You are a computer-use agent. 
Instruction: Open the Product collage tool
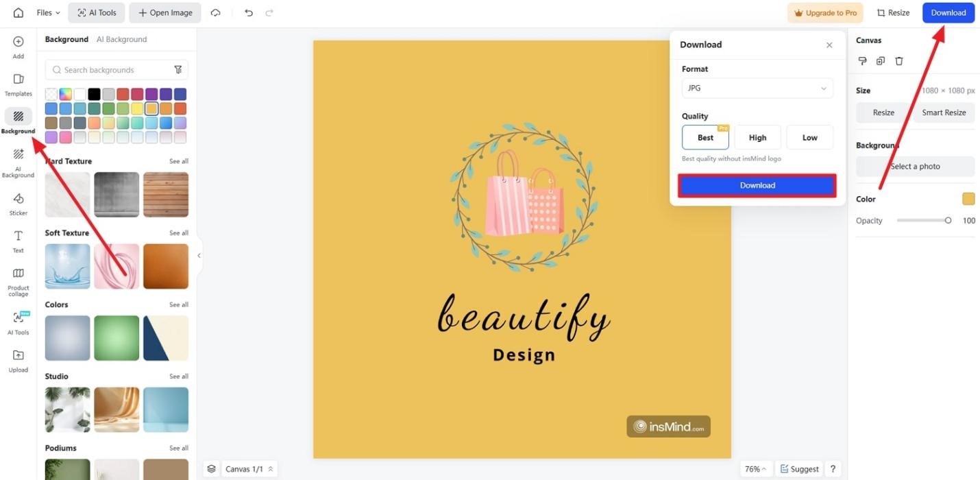click(x=19, y=281)
